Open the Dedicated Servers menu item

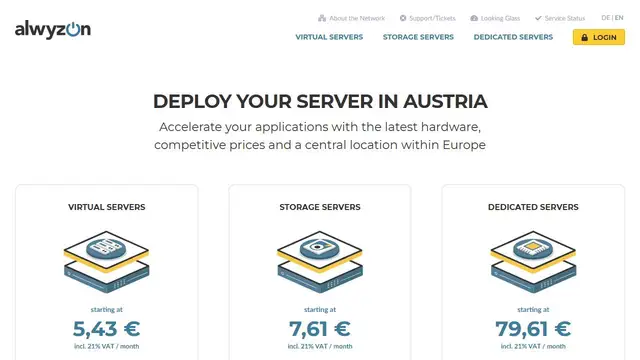(x=513, y=37)
